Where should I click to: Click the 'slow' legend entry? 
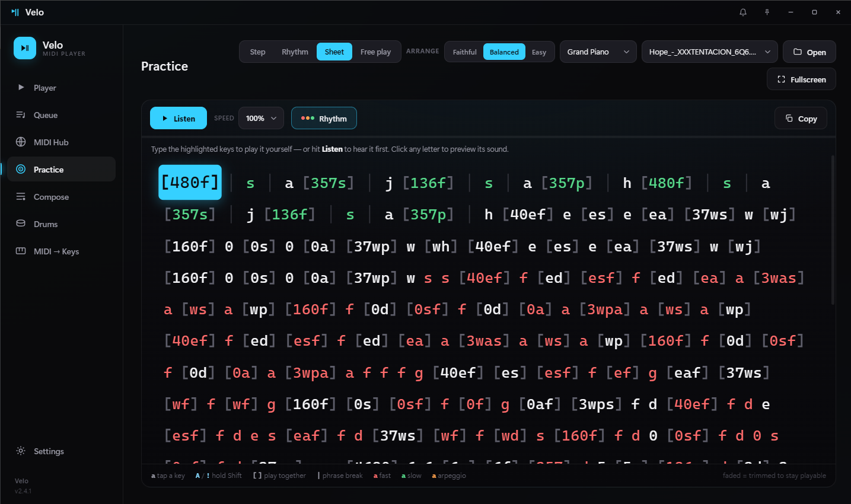click(412, 476)
